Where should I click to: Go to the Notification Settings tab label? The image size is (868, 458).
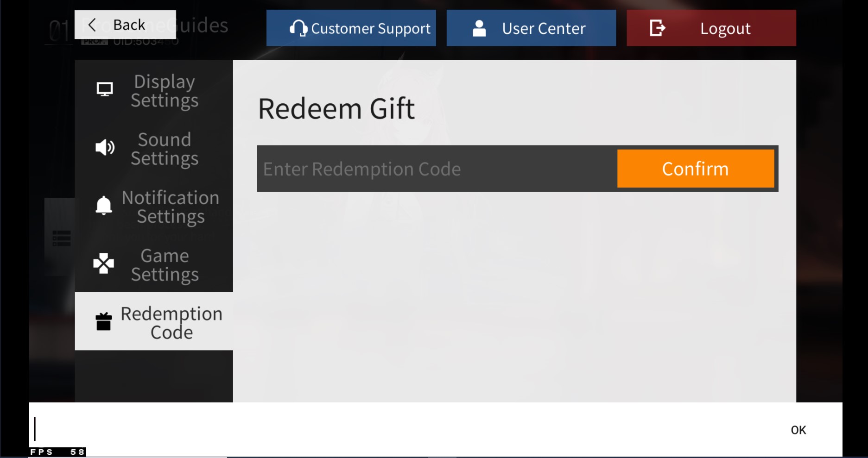coord(171,207)
